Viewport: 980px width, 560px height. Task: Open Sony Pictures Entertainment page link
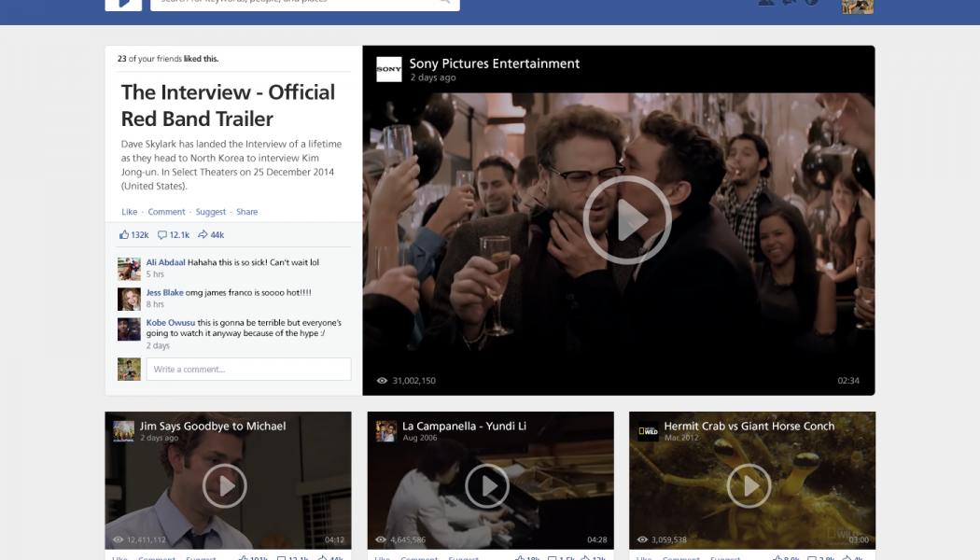tap(494, 63)
